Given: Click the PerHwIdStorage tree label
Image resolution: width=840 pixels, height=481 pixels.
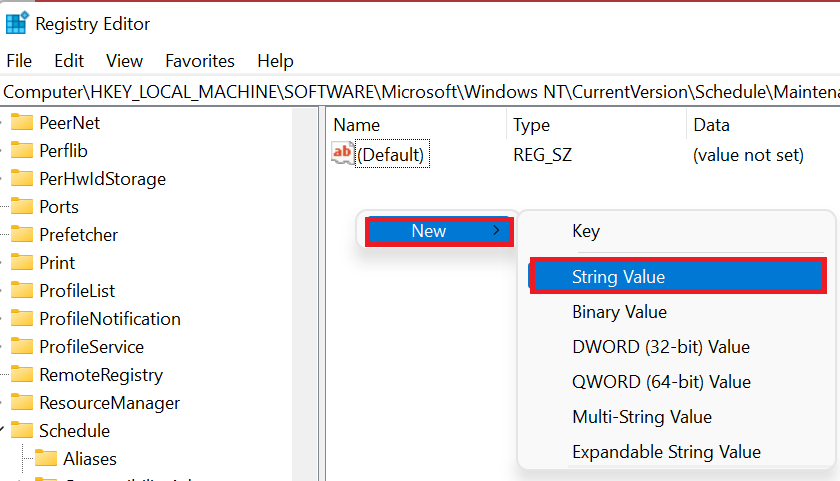Looking at the screenshot, I should click(102, 179).
